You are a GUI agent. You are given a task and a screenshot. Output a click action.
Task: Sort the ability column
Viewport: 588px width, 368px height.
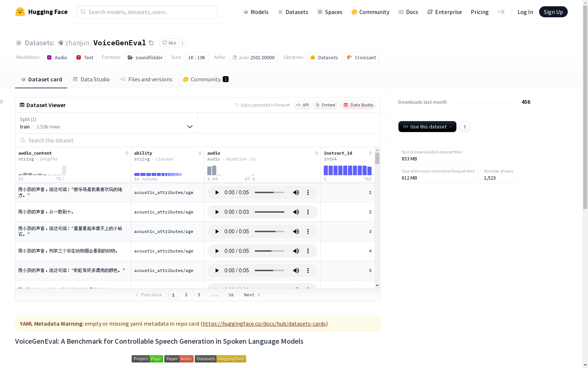coord(200,153)
